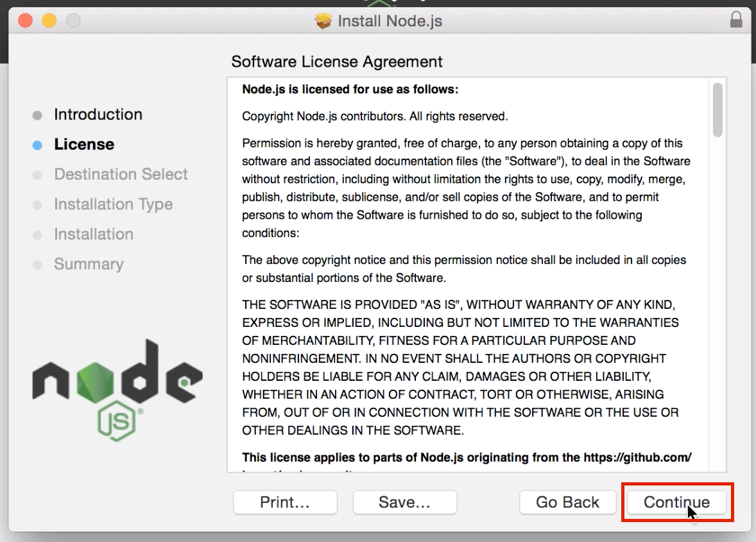Click Save... to save the license
The image size is (756, 542).
point(404,502)
